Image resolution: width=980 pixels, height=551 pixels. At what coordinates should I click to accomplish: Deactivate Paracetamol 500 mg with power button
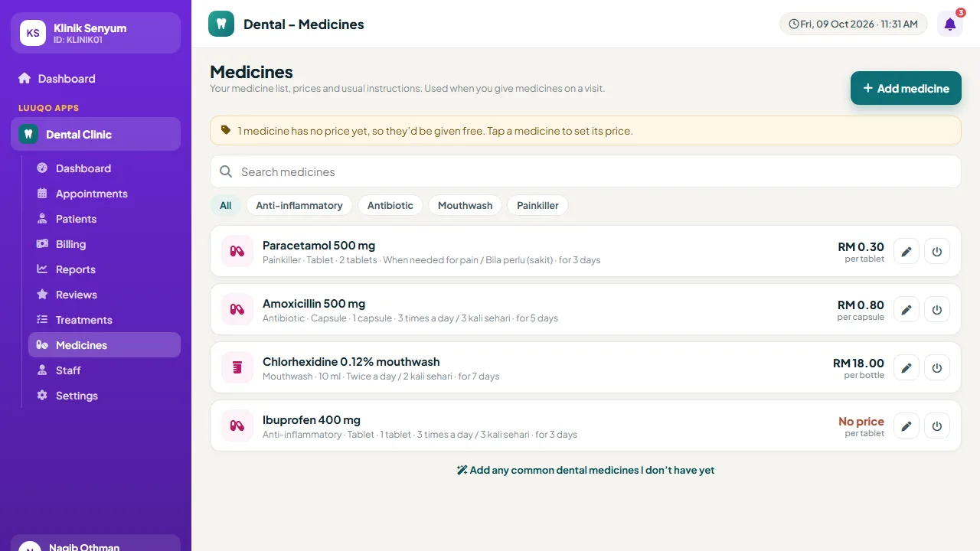pyautogui.click(x=937, y=251)
